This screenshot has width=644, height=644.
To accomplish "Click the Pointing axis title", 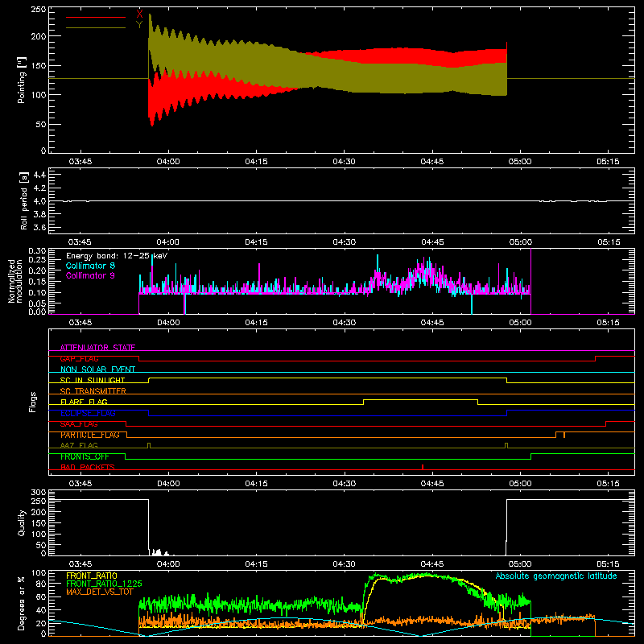I will (x=22, y=80).
